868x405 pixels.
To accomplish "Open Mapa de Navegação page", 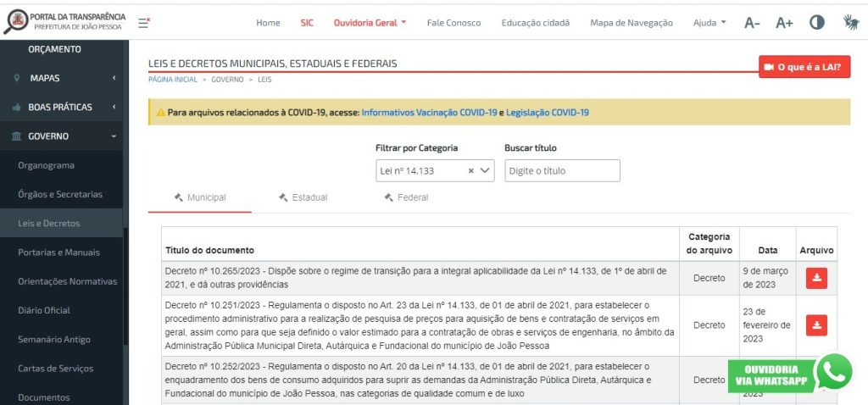I will (x=632, y=23).
